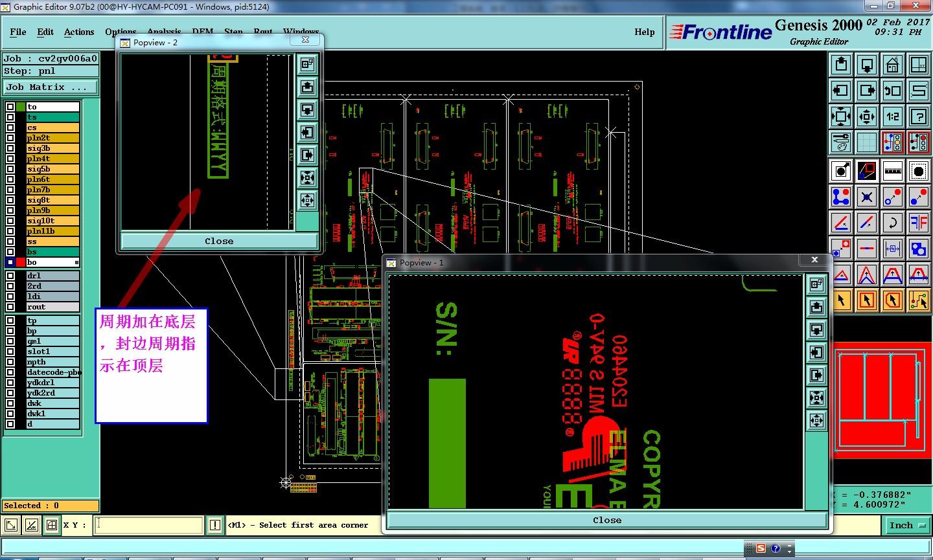Toggle the grid display icon
The image size is (933, 560).
coord(867,142)
